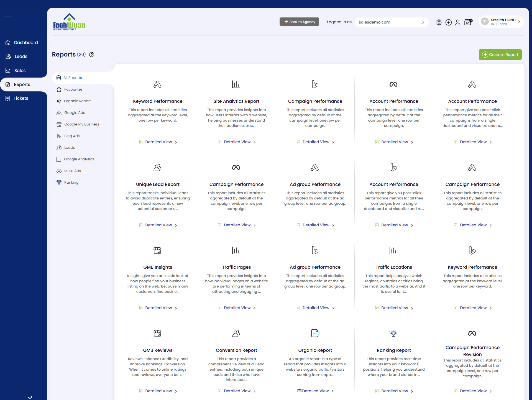Click the Ranking Report trophy icon
Screen dimensions: 532x400
(393, 333)
